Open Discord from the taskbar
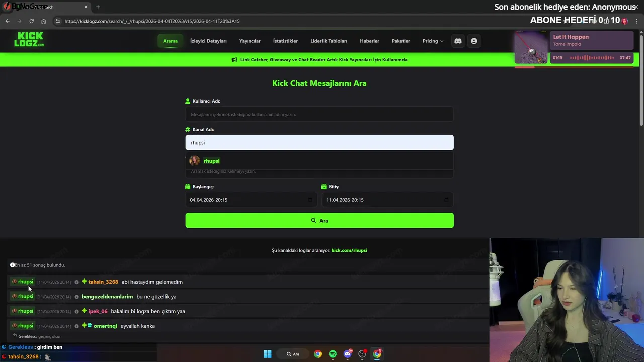Viewport: 644px width, 362px height. click(348, 354)
